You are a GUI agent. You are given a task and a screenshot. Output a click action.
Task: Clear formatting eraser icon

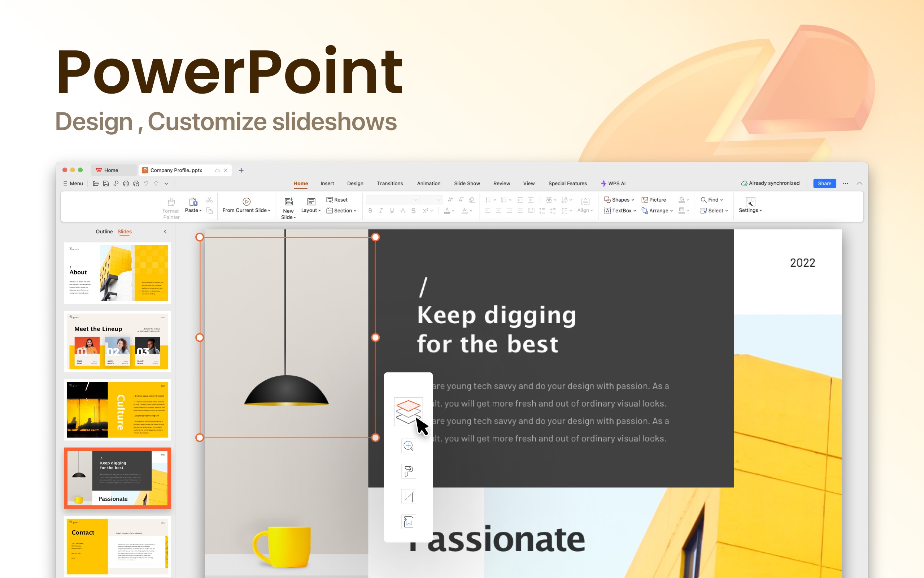[x=472, y=200]
